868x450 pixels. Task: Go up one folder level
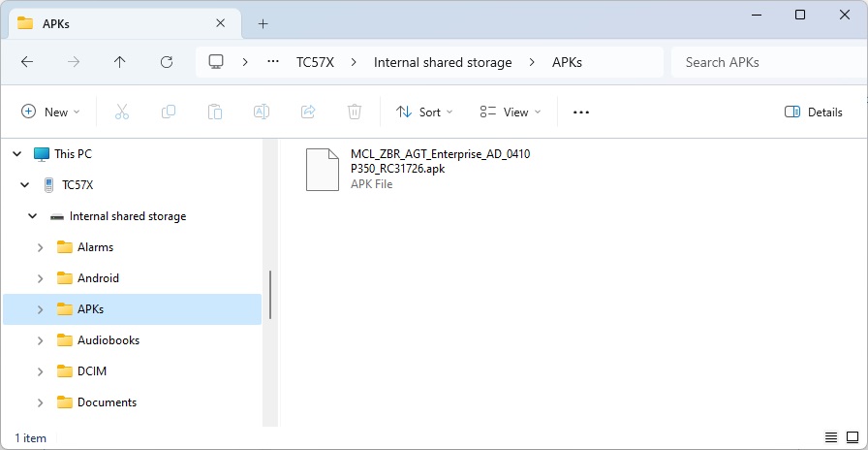click(120, 62)
